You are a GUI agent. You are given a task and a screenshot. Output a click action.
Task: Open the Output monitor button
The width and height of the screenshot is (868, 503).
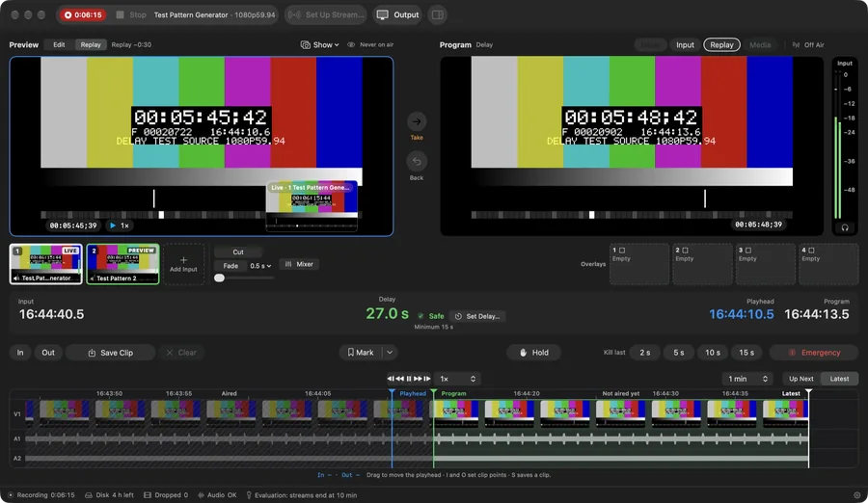pos(397,15)
